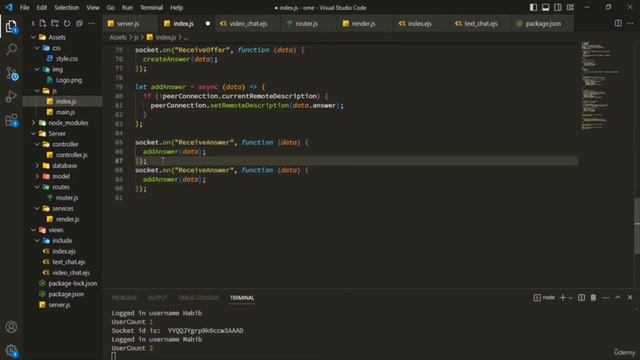Open editor more actions ellipsis
This screenshot has width=640, height=360.
[x=630, y=24]
